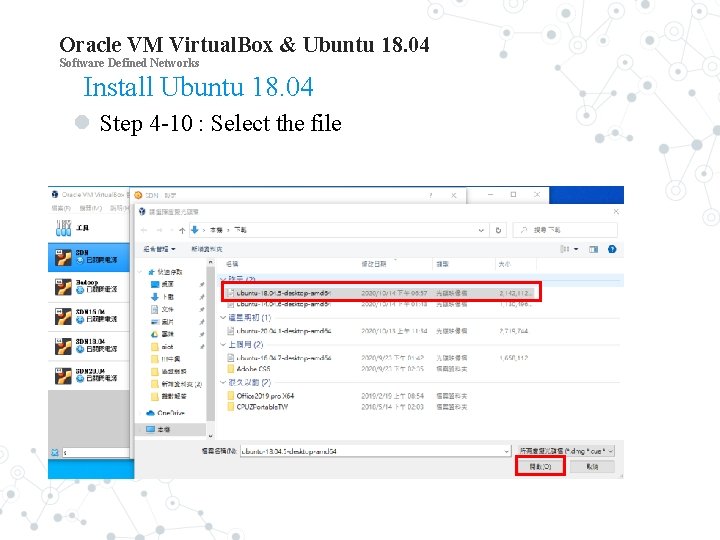
Task: Toggle the preview pane icon
Action: coord(593,249)
